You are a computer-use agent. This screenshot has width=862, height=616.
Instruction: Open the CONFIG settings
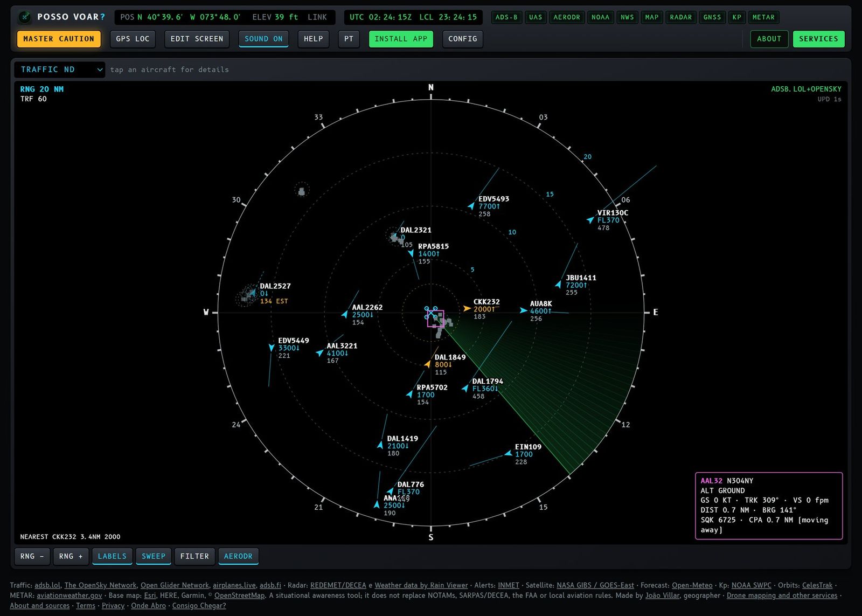click(463, 39)
